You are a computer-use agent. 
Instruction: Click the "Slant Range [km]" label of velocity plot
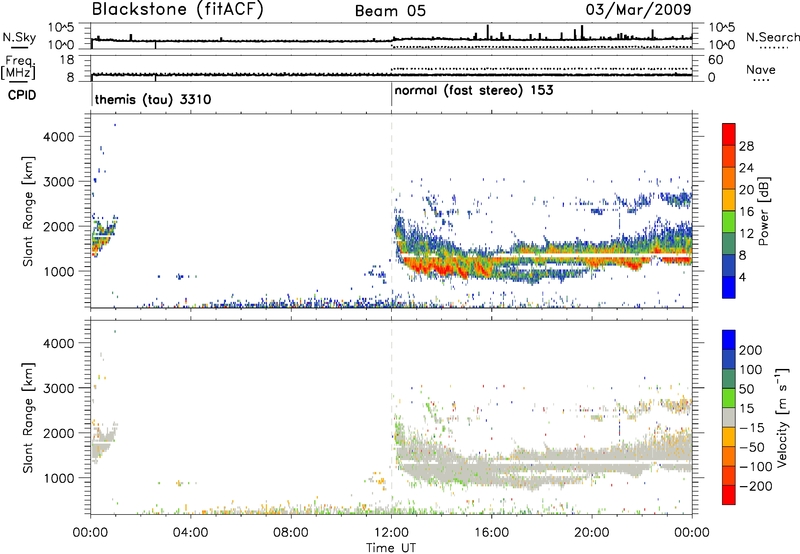tap(28, 417)
